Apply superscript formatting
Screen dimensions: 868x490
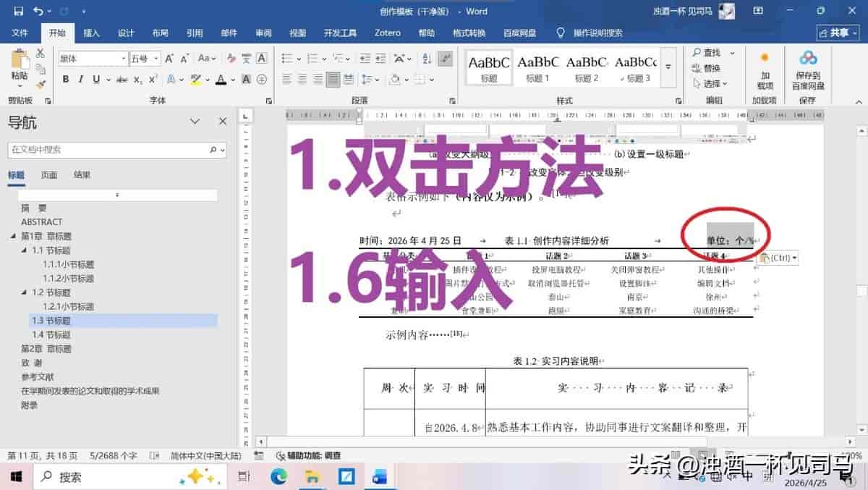click(x=153, y=79)
